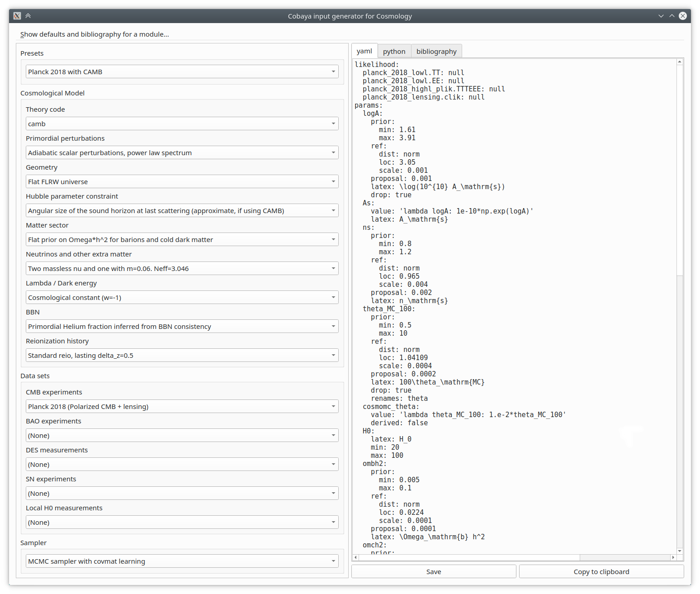Click the 'renames: theta' line
The height and width of the screenshot is (594, 700).
click(x=399, y=399)
